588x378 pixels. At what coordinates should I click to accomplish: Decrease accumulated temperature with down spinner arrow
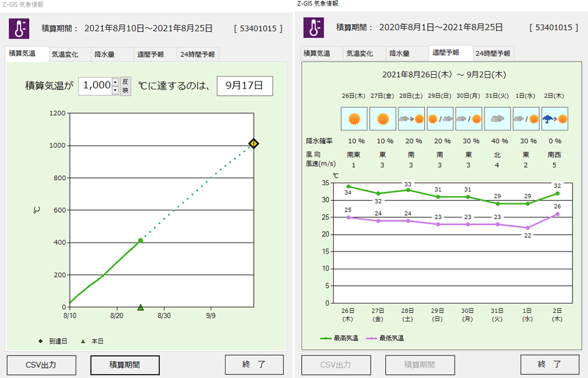point(116,91)
